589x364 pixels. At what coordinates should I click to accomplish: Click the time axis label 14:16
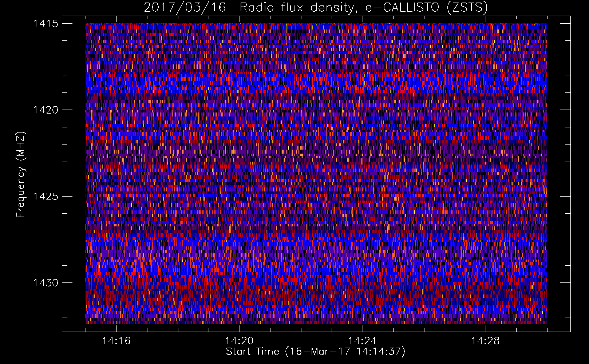point(116,341)
